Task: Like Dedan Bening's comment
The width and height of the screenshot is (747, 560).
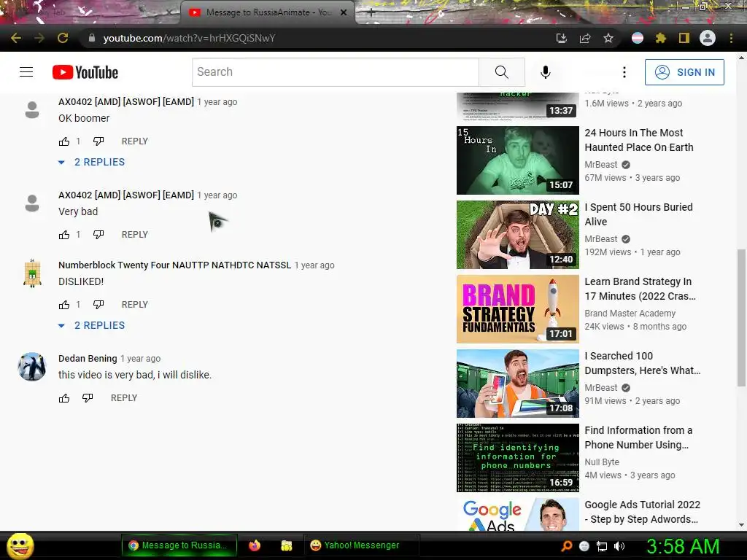Action: coord(64,398)
